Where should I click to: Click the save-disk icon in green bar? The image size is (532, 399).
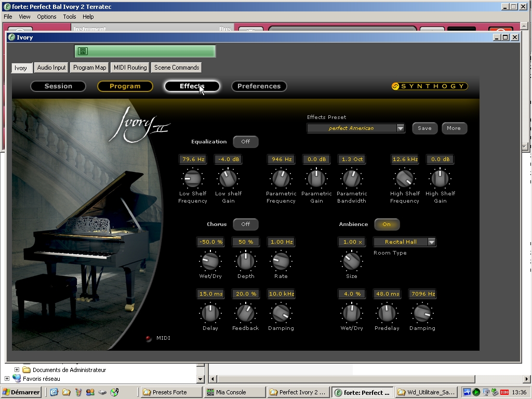(x=83, y=51)
